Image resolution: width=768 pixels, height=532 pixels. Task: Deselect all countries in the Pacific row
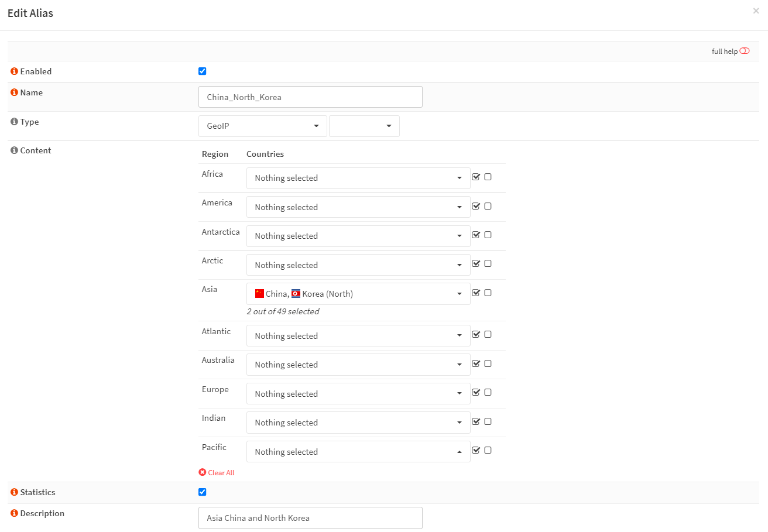coord(488,450)
